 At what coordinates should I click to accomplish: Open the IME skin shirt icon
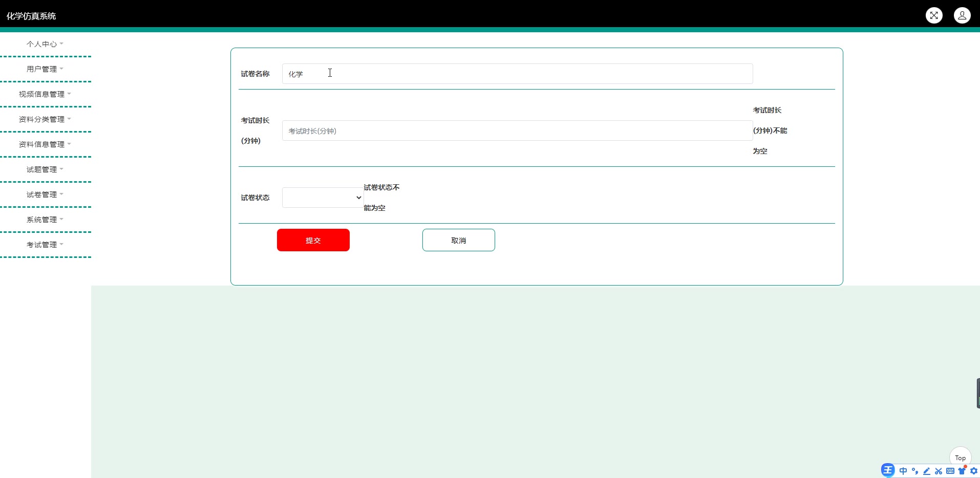962,470
